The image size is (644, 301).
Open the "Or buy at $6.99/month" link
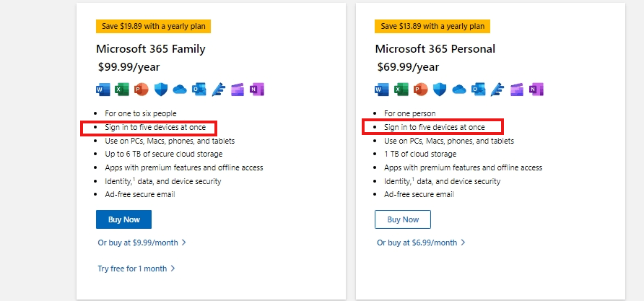click(x=421, y=243)
